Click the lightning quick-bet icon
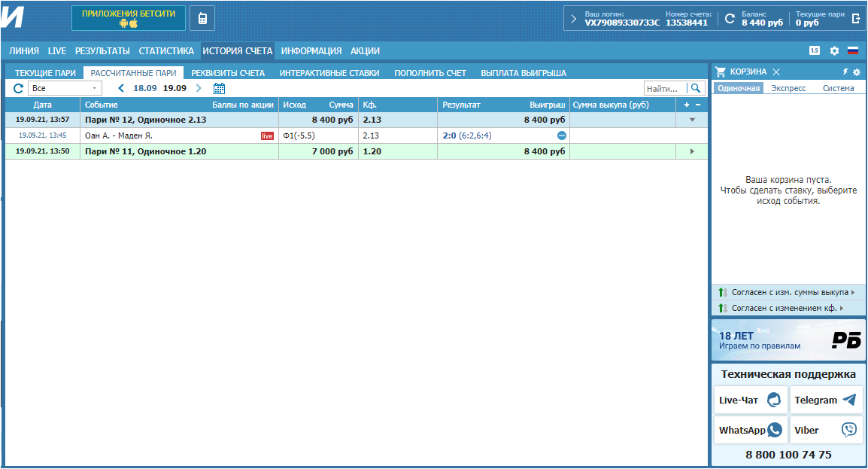 click(x=845, y=72)
